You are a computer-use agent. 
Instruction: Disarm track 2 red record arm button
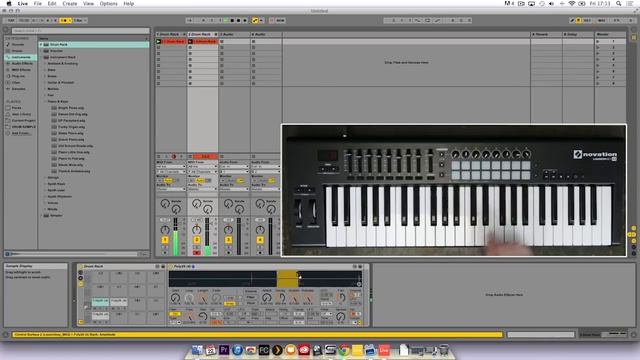197,253
